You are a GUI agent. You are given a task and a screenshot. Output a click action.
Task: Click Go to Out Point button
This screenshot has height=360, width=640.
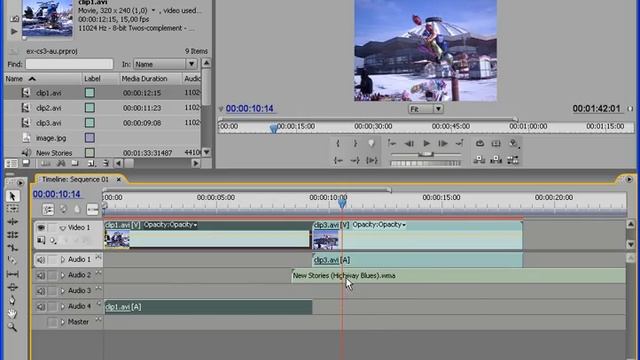pyautogui.click(x=355, y=160)
